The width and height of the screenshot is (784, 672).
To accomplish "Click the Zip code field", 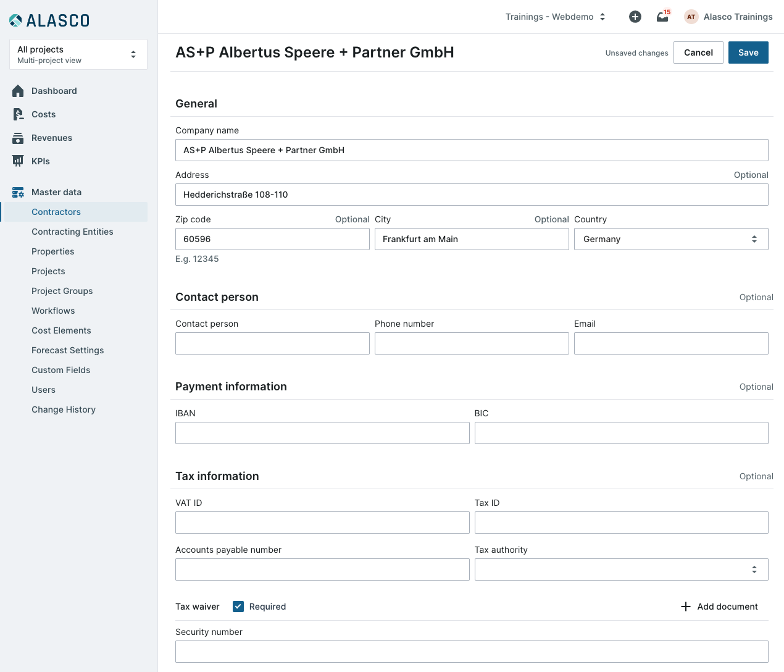I will click(x=272, y=239).
